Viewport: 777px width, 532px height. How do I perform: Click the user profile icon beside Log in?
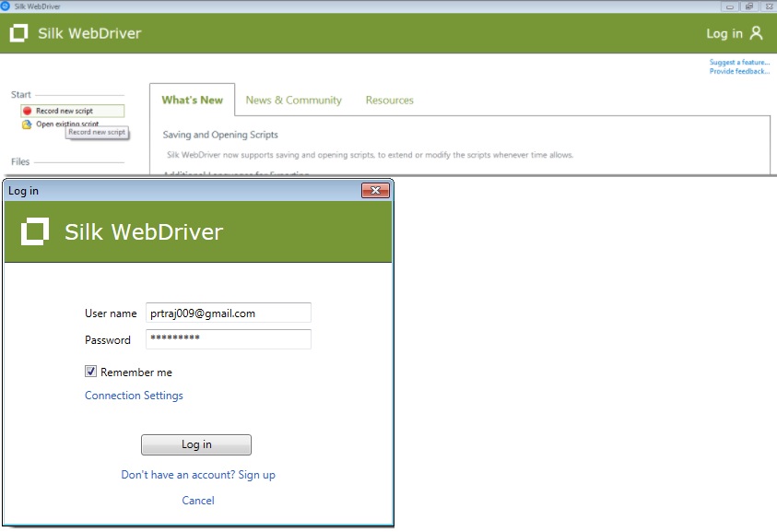click(x=756, y=33)
